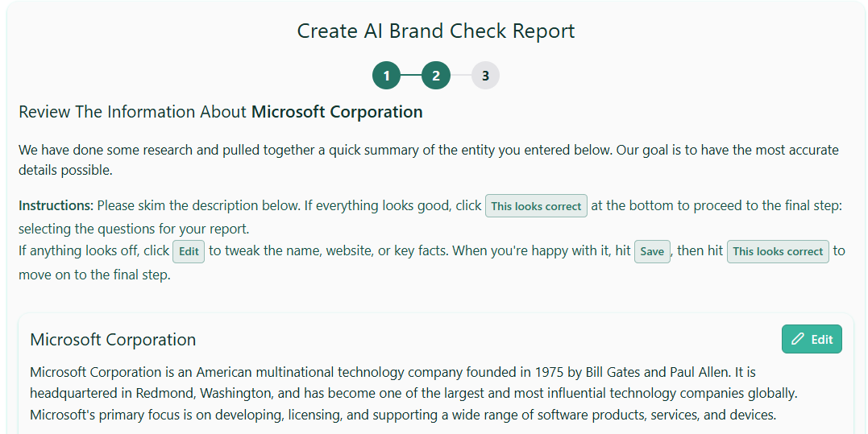The width and height of the screenshot is (868, 434).
Task: Jump to step 3 circle
Action: pyautogui.click(x=485, y=76)
